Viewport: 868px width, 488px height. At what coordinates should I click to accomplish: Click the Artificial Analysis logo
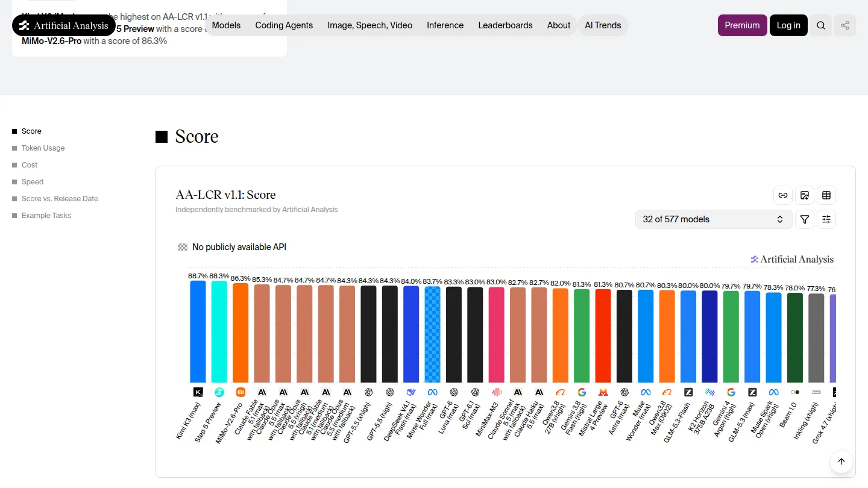click(x=64, y=25)
